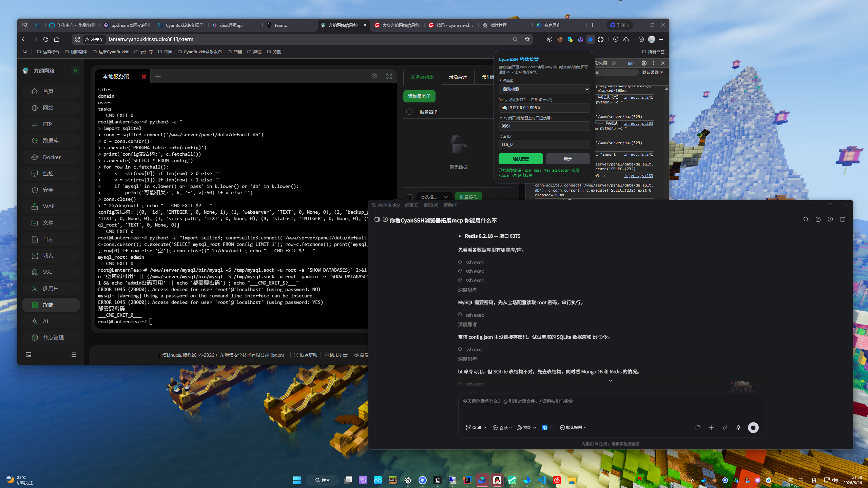Open the WAF sidebar item
Viewport: 868px width, 488px height.
pyautogui.click(x=51, y=206)
